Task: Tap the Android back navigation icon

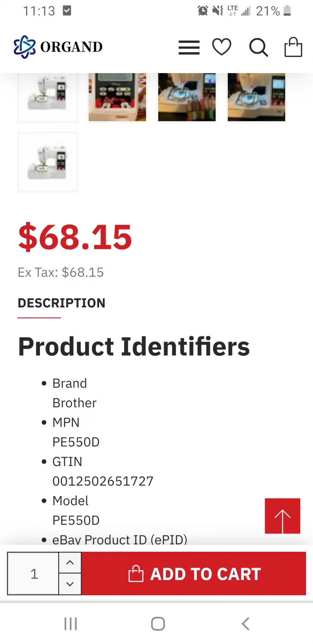Action: (246, 624)
